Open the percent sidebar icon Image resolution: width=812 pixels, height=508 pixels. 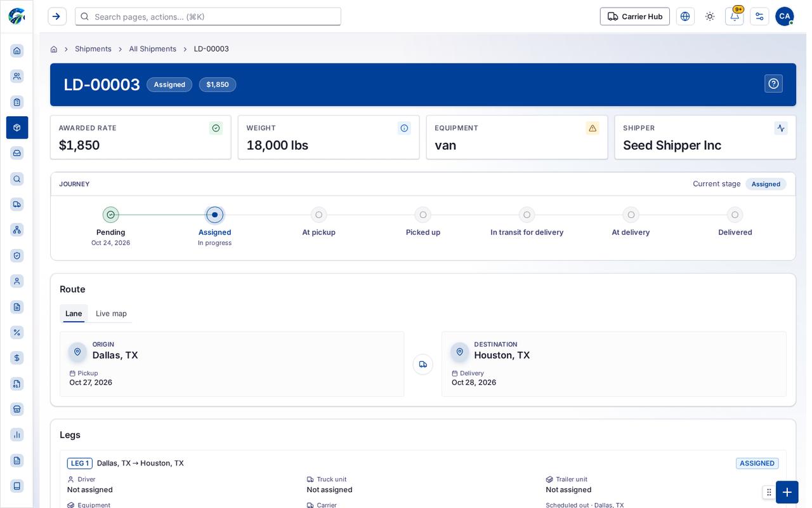click(17, 333)
